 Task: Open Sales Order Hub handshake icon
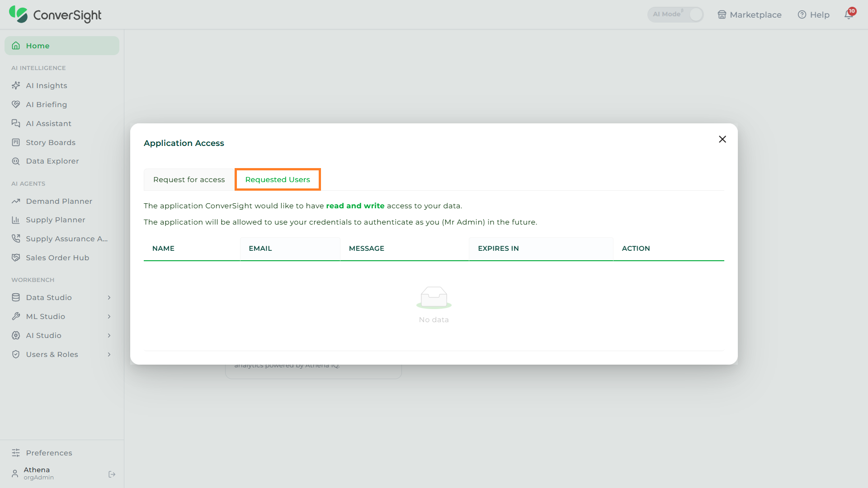[x=16, y=258]
